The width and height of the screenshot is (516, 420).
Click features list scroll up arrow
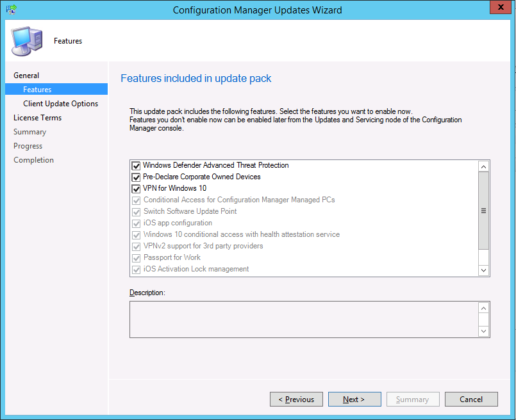pos(483,166)
